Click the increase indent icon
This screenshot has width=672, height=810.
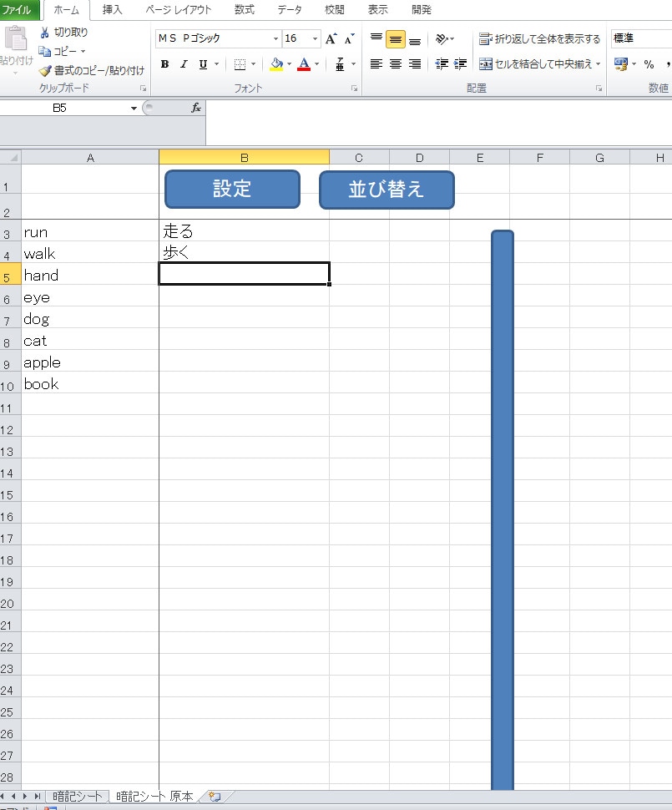460,64
